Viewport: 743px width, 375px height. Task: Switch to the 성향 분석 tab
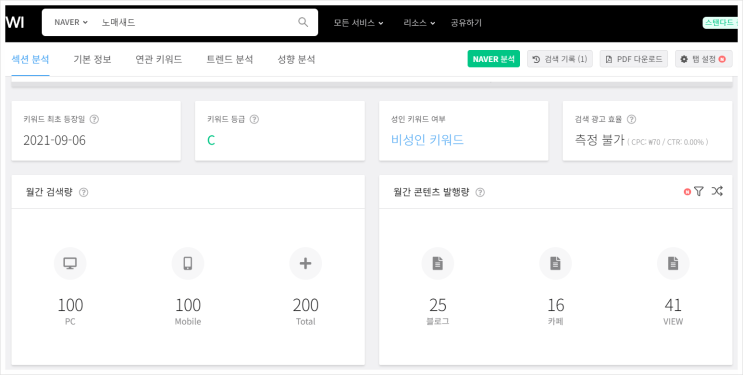[296, 60]
